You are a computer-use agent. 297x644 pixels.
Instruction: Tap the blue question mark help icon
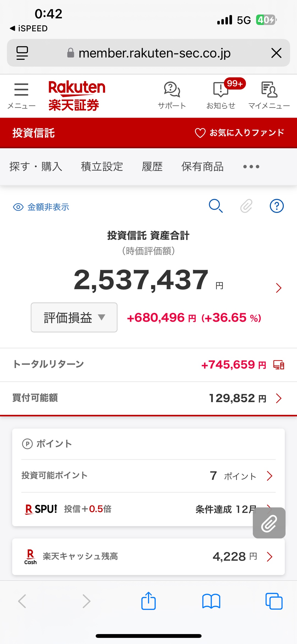coord(277,206)
